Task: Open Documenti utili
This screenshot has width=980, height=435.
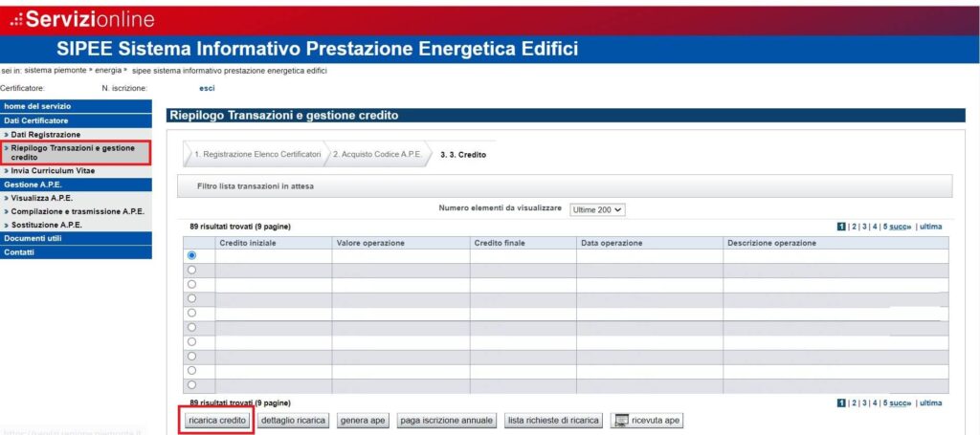Action: (76, 238)
